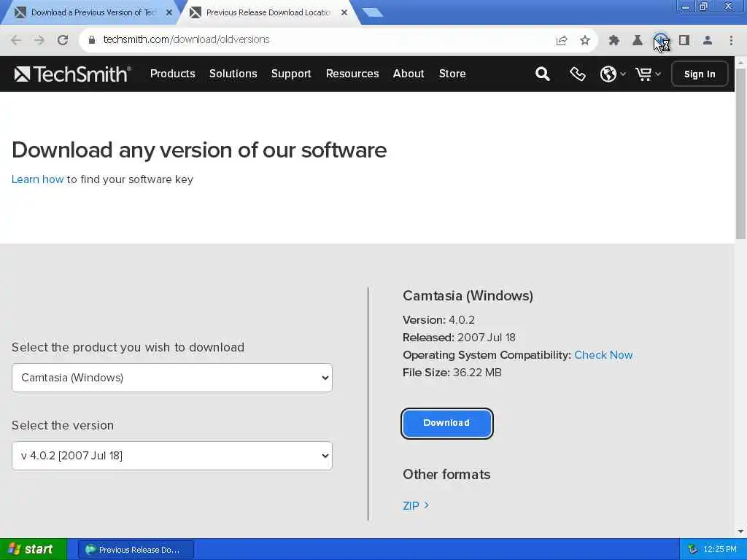
Task: Open the Resources menu
Action: tap(352, 74)
